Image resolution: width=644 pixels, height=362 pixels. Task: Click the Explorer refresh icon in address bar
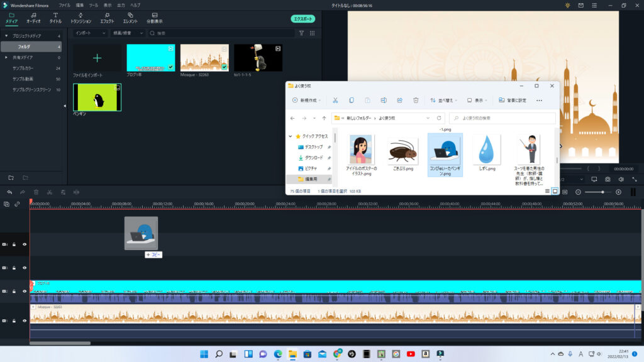tap(439, 118)
